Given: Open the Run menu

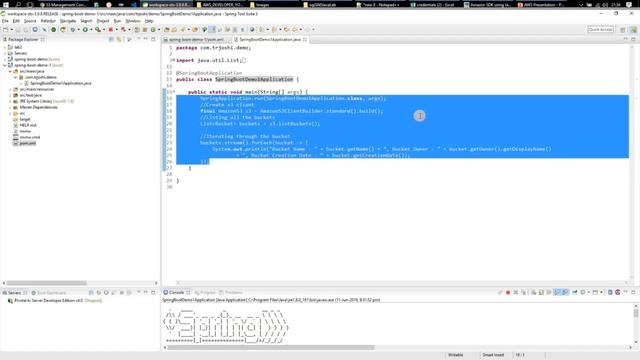Looking at the screenshot, I should click(117, 21).
